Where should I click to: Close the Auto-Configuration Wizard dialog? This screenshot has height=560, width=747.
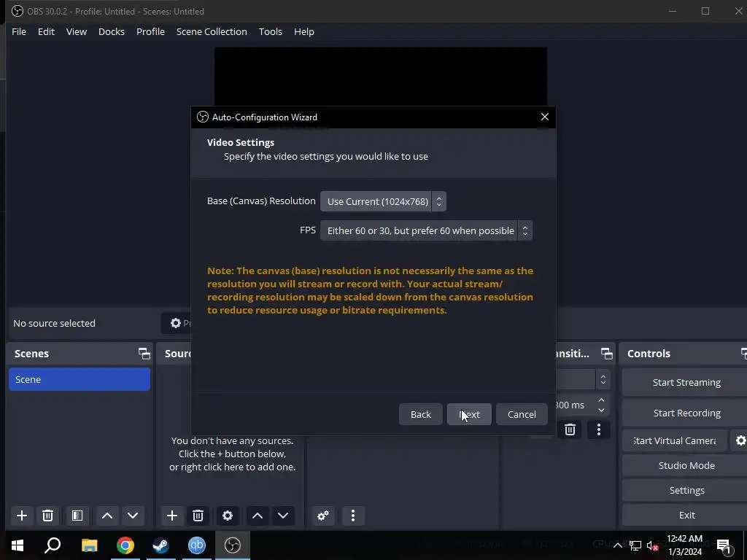point(544,117)
